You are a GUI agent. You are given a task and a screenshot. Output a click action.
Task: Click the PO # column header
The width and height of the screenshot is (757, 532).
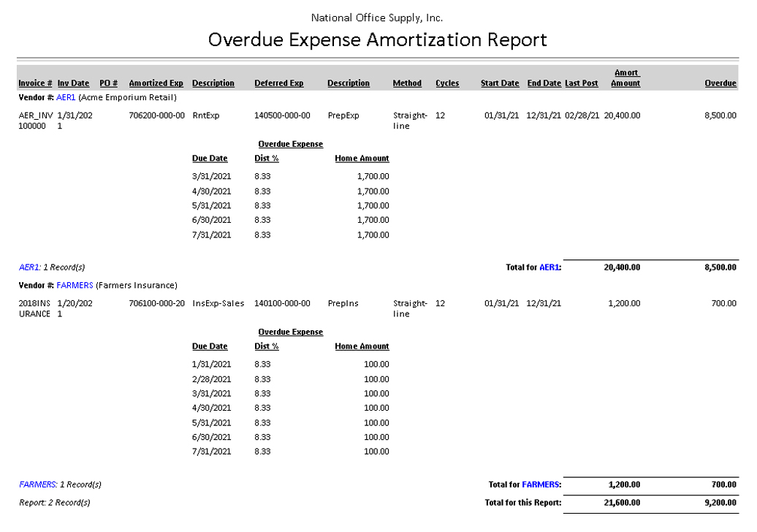click(x=108, y=83)
